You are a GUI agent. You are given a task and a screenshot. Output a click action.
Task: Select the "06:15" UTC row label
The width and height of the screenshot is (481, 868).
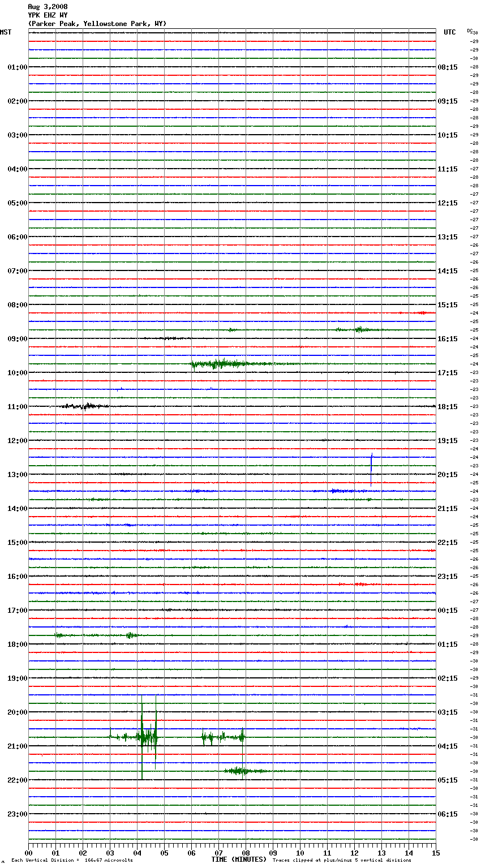click(448, 814)
